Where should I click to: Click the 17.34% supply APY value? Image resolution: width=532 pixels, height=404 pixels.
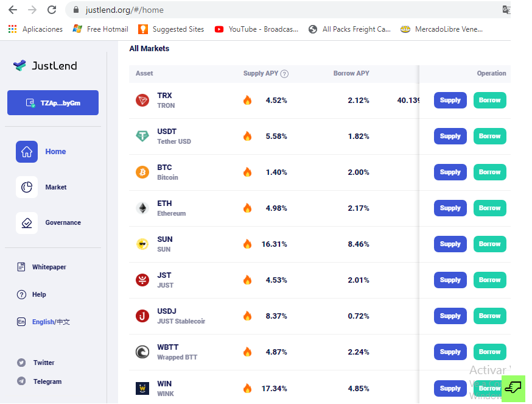(x=274, y=388)
